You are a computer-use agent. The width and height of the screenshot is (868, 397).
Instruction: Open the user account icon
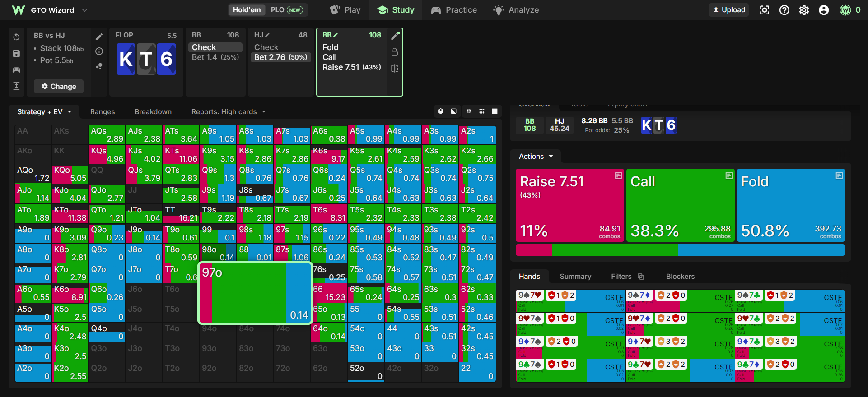pyautogui.click(x=824, y=10)
